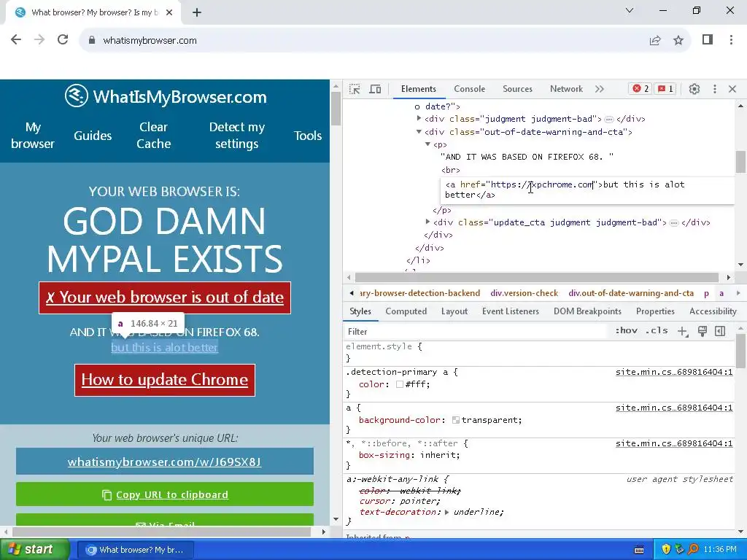Toggle the .cls classes button
This screenshot has height=560, width=747.
point(657,330)
